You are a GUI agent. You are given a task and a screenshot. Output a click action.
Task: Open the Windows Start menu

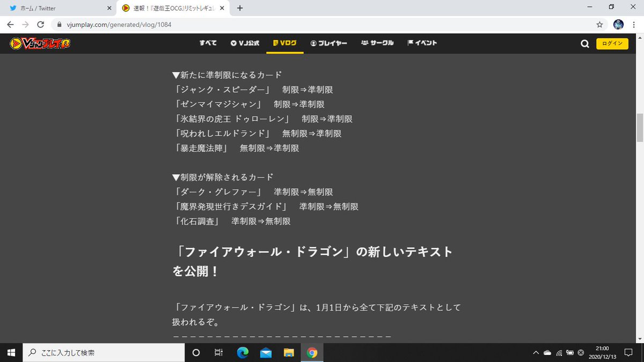click(12, 352)
